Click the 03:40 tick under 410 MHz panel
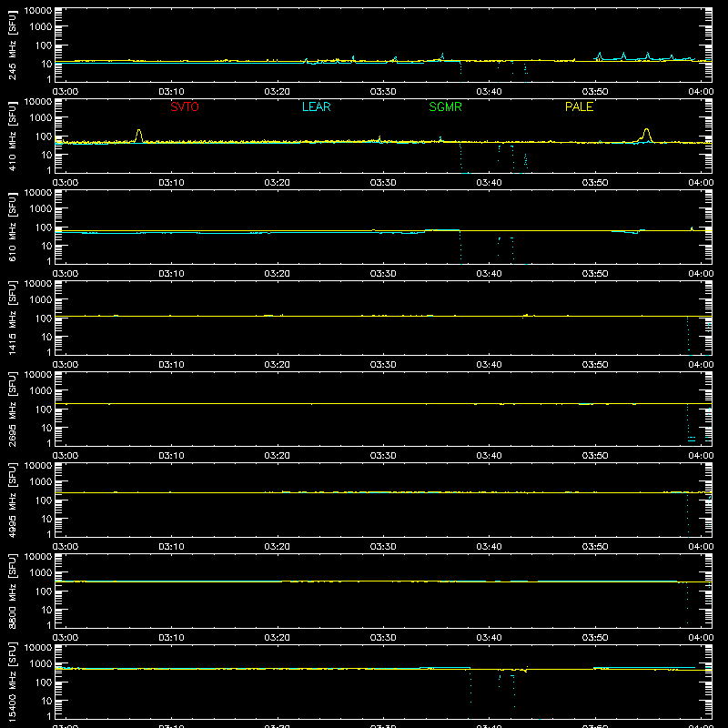728x728 pixels. point(489,183)
